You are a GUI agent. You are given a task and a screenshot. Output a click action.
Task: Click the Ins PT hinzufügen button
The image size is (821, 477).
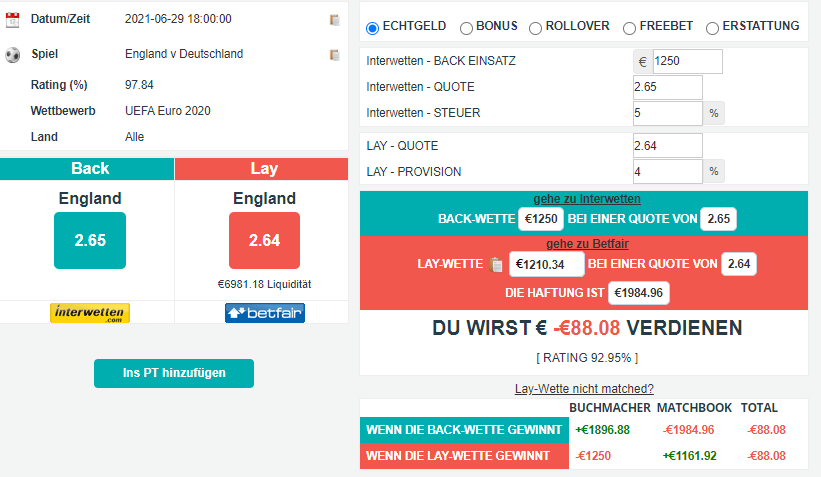[x=174, y=373]
